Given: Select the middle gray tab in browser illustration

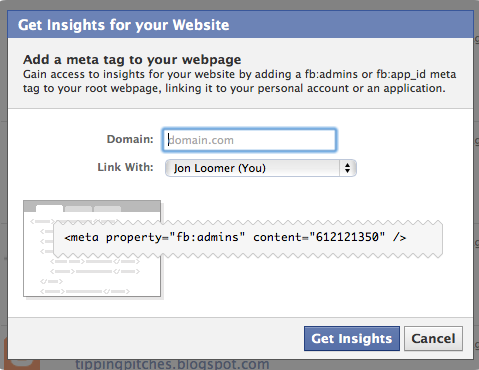Looking at the screenshot, I should pyautogui.click(x=78, y=209).
